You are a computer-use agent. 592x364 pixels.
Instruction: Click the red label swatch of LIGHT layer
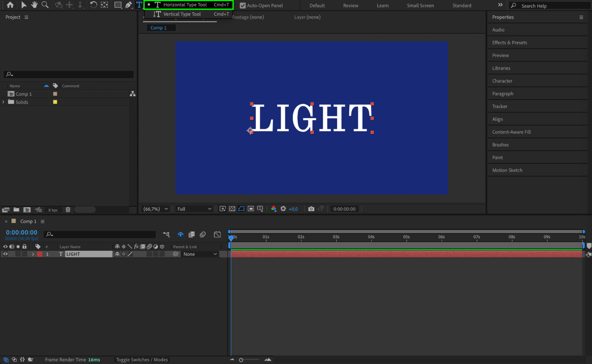[x=40, y=254]
